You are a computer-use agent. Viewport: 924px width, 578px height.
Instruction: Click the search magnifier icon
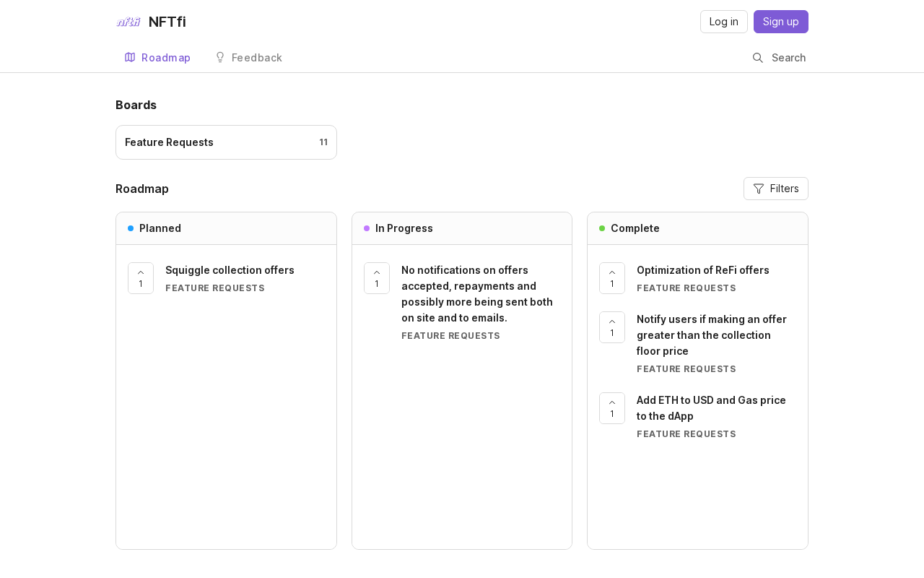[x=758, y=58]
